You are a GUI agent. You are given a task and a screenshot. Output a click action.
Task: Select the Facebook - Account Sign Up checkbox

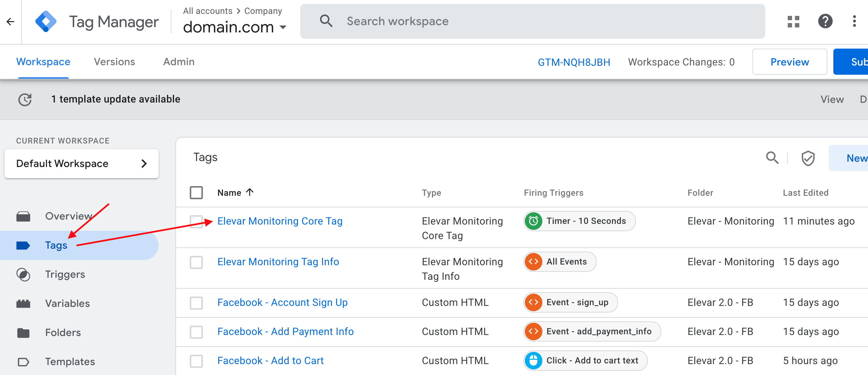tap(196, 303)
